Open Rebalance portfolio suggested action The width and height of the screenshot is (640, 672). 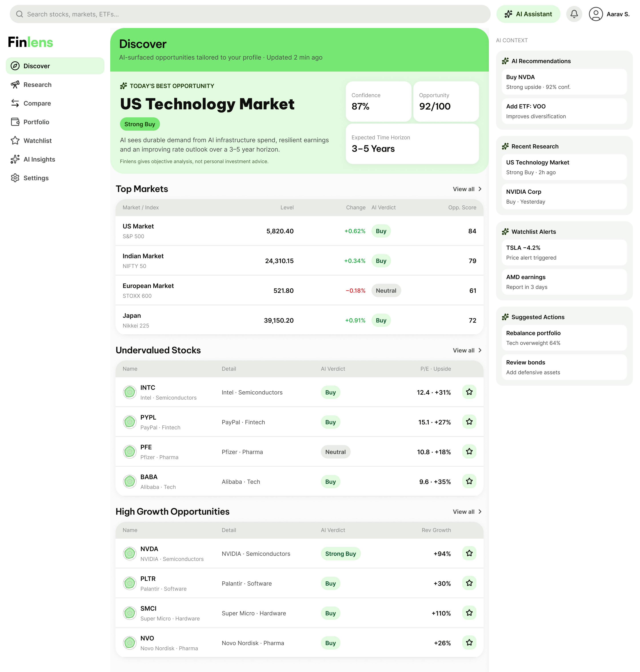[564, 338]
